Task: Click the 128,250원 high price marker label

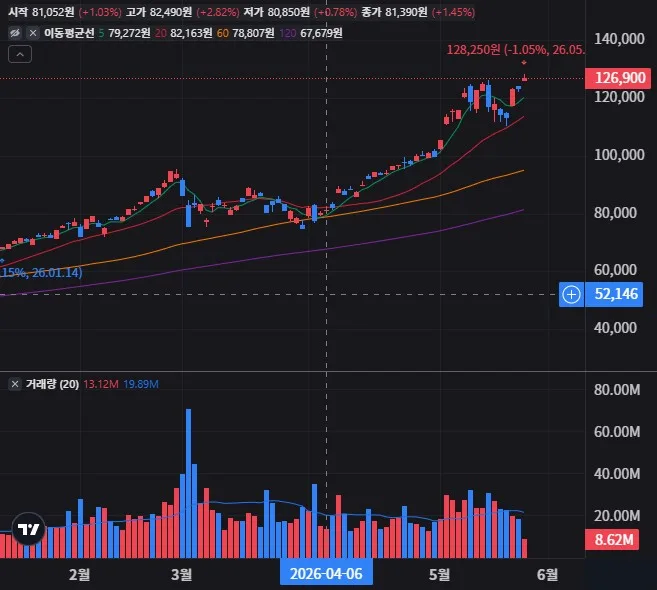Action: (515, 50)
